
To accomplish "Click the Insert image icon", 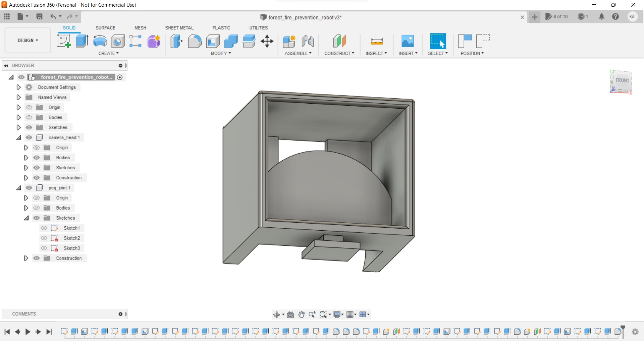I will point(408,41).
